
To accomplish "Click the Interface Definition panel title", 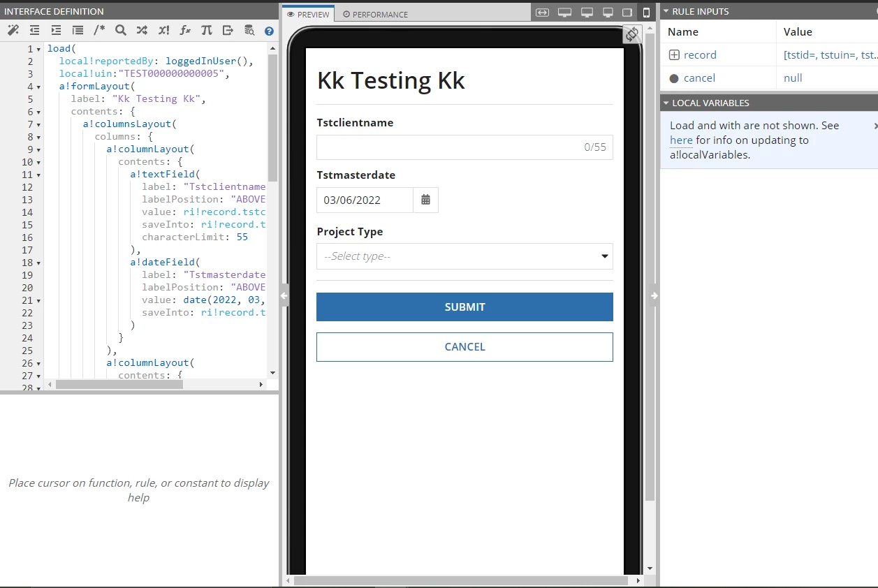I will [x=54, y=12].
